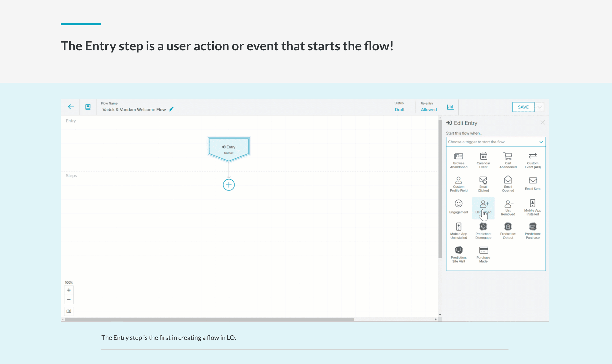Click the zoom in plus control
612x364 pixels.
(69, 290)
